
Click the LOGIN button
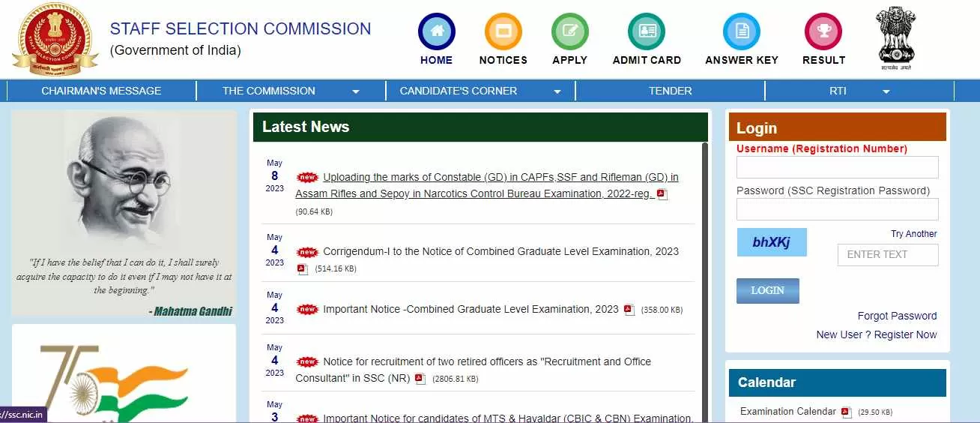[x=768, y=291]
